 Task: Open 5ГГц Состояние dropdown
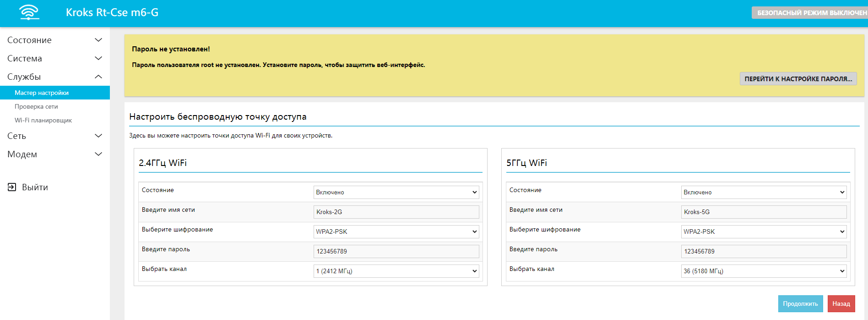(x=764, y=192)
